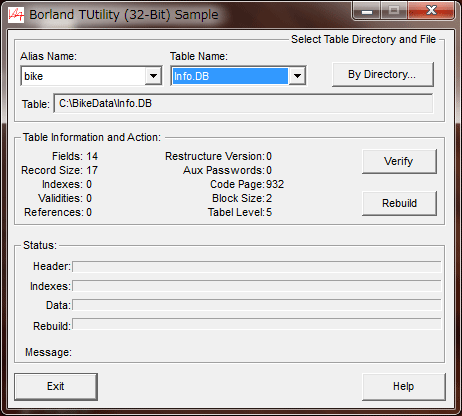
Task: Close the Borland TUtility window
Action: (x=431, y=11)
